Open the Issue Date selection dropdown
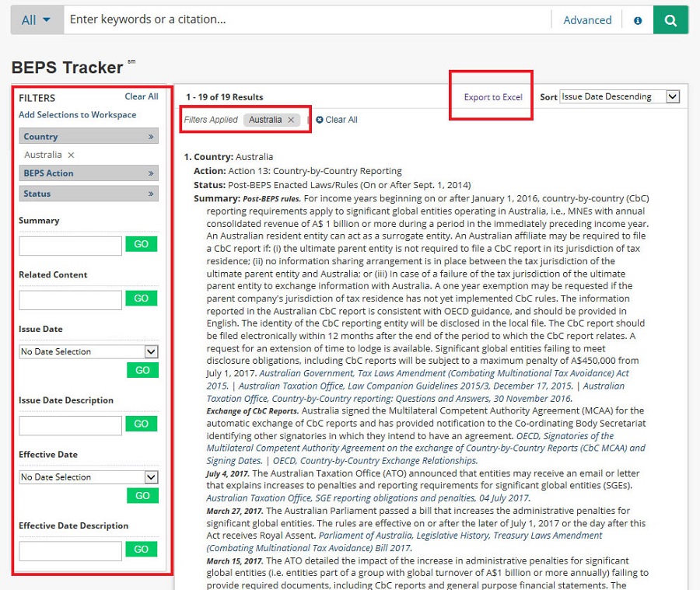 pos(89,351)
